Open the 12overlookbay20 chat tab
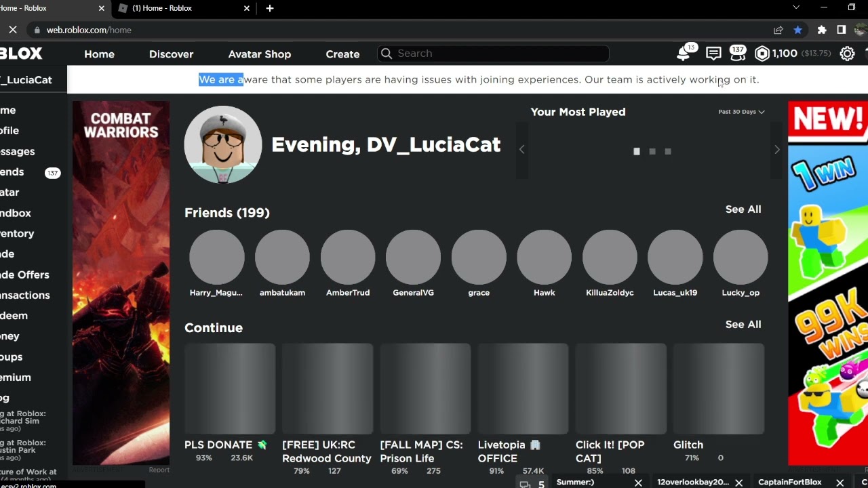The height and width of the screenshot is (488, 868). tap(693, 483)
